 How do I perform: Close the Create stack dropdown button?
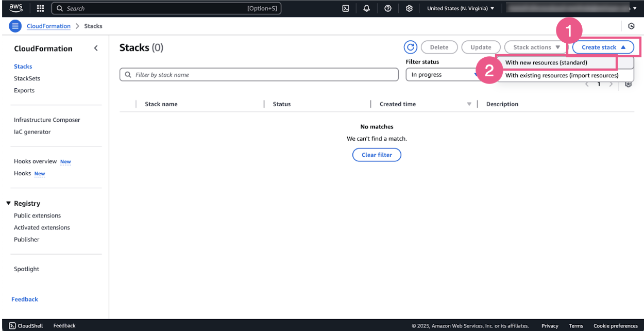[603, 47]
